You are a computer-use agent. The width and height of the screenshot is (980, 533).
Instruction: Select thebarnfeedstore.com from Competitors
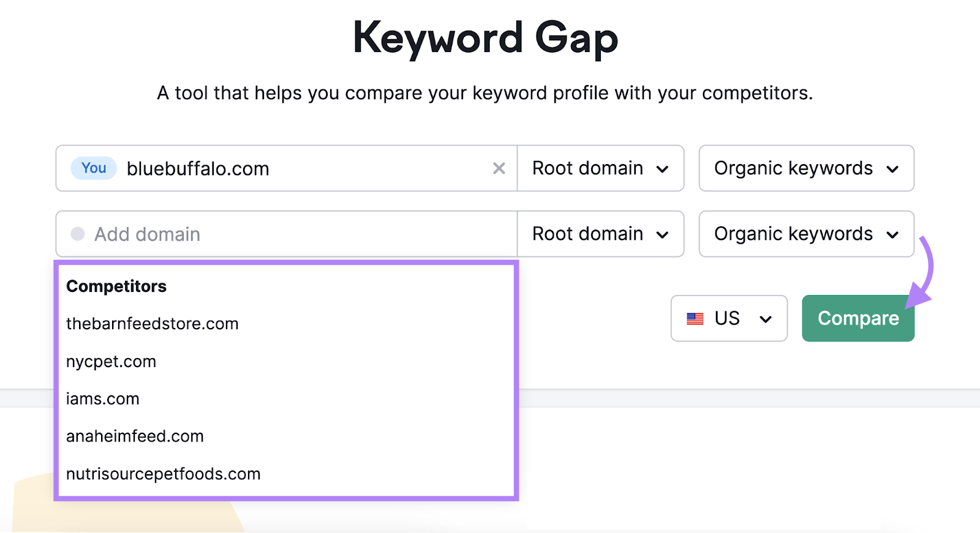click(x=152, y=324)
